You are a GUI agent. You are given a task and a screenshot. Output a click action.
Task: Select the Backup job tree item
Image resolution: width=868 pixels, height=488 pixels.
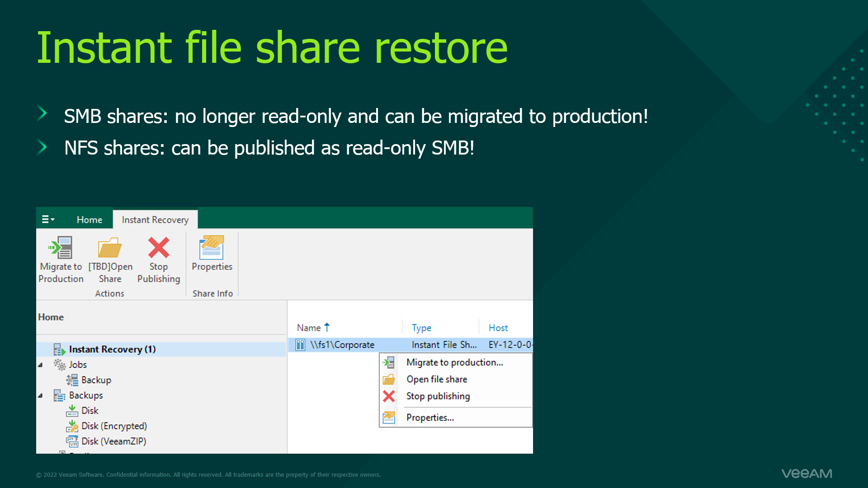[96, 380]
